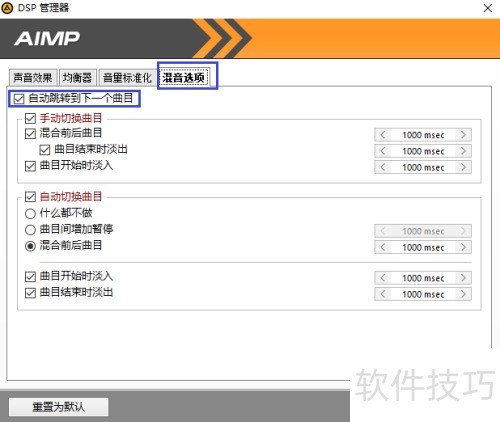Decrease manual 曲目开始时淡入 time with left arrow

pyautogui.click(x=383, y=167)
